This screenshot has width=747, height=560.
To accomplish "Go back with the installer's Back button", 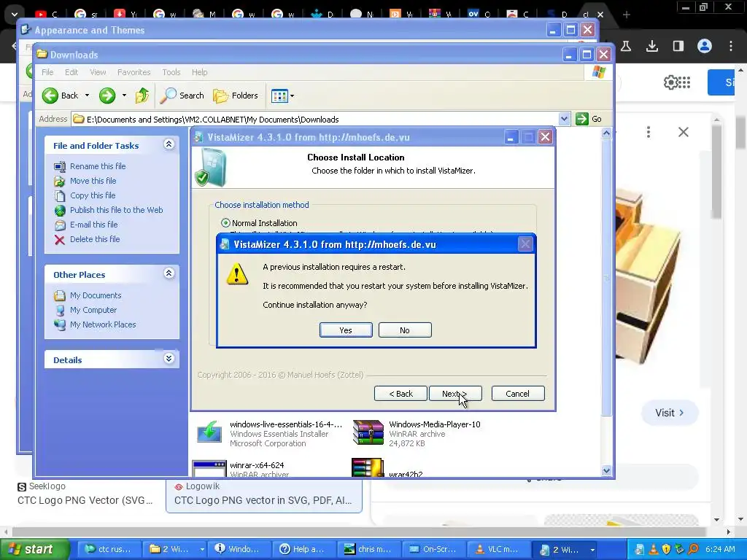I will click(x=400, y=394).
